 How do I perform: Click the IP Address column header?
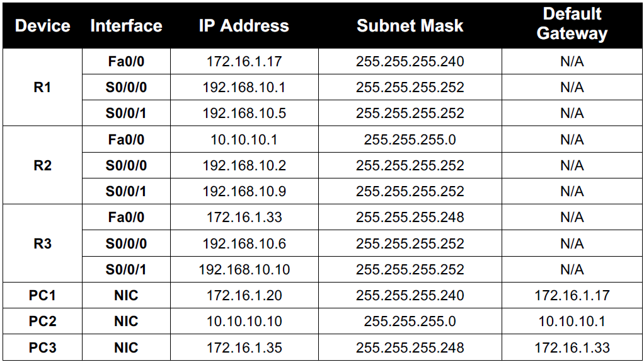coord(244,26)
